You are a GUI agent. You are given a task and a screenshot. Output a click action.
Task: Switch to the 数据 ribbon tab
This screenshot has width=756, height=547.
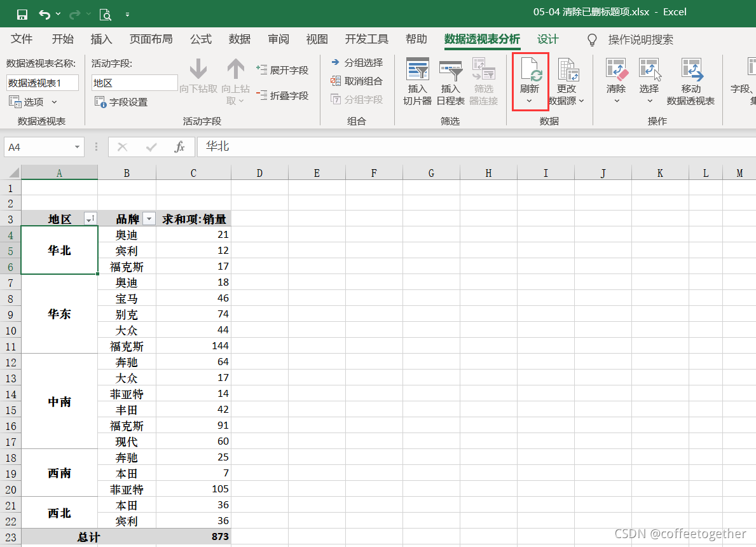(240, 39)
